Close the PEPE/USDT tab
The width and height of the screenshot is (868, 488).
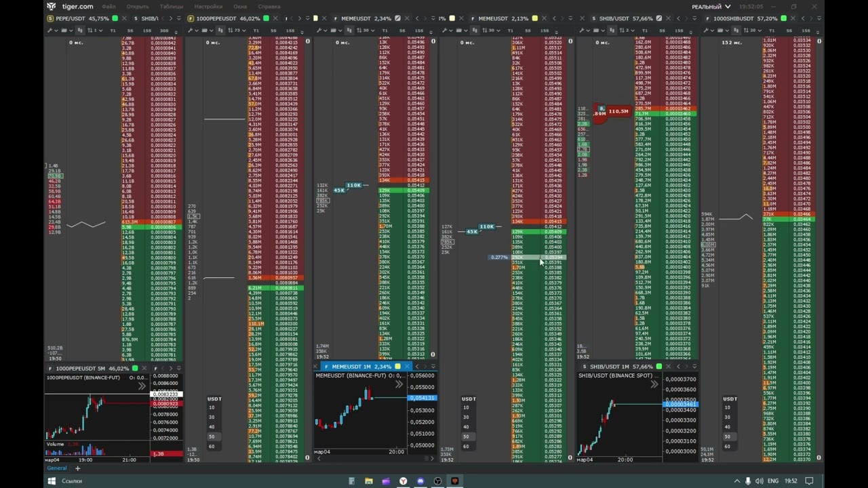tap(124, 18)
